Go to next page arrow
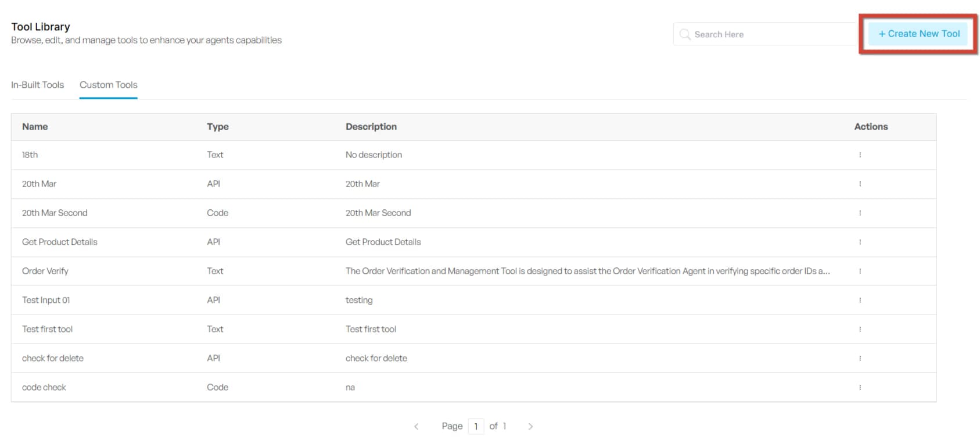 [530, 427]
